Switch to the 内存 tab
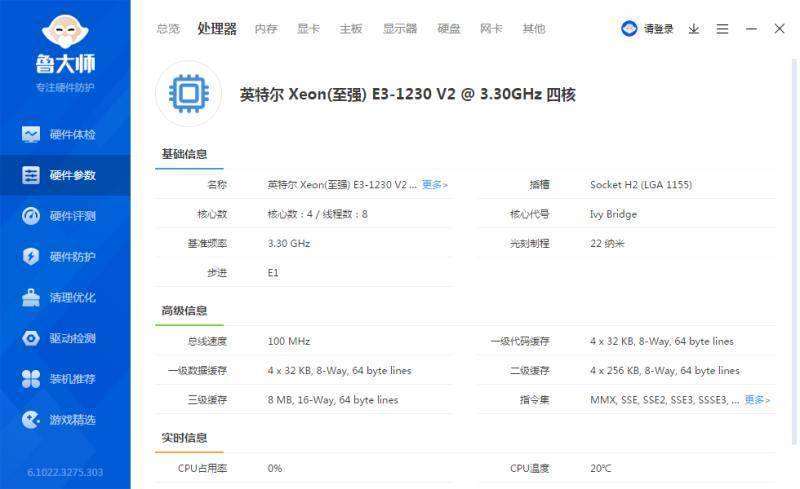The width and height of the screenshot is (800, 489). pos(266,29)
